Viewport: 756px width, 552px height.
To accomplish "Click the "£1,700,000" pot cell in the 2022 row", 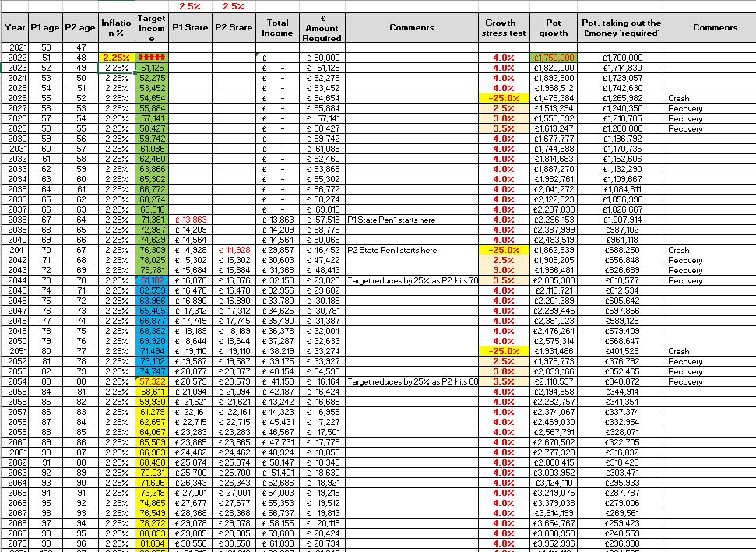I will point(621,58).
